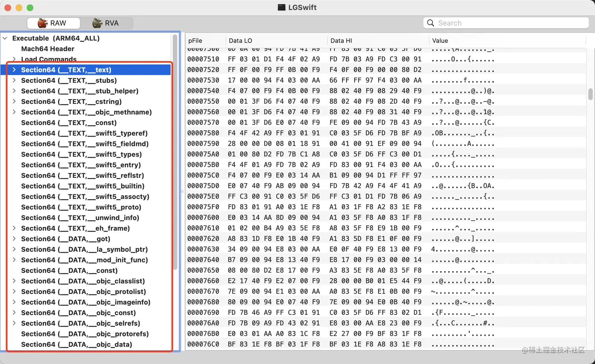Click Data HI bytes on row 00007640
595x364 pixels.
click(375, 260)
